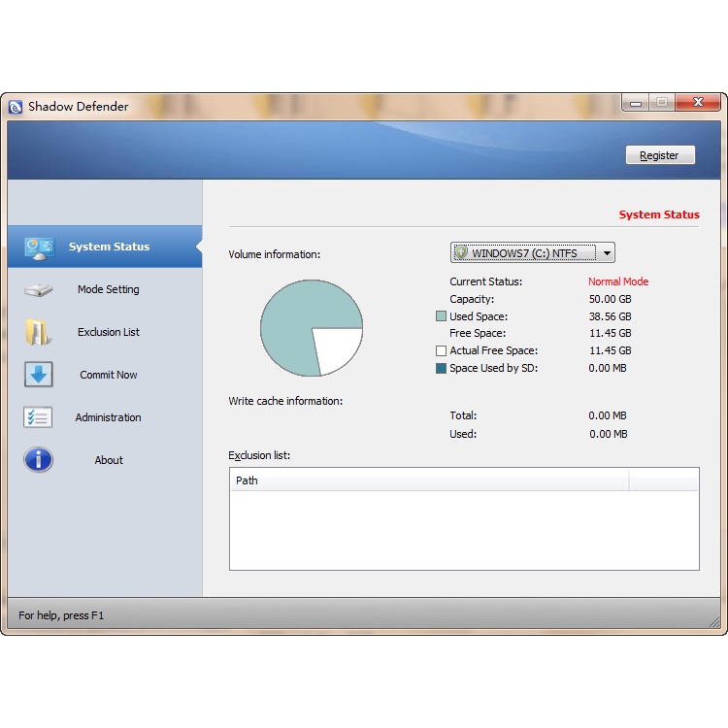The height and width of the screenshot is (728, 728).
Task: Expand the volume dropdown arrow
Action: click(607, 253)
